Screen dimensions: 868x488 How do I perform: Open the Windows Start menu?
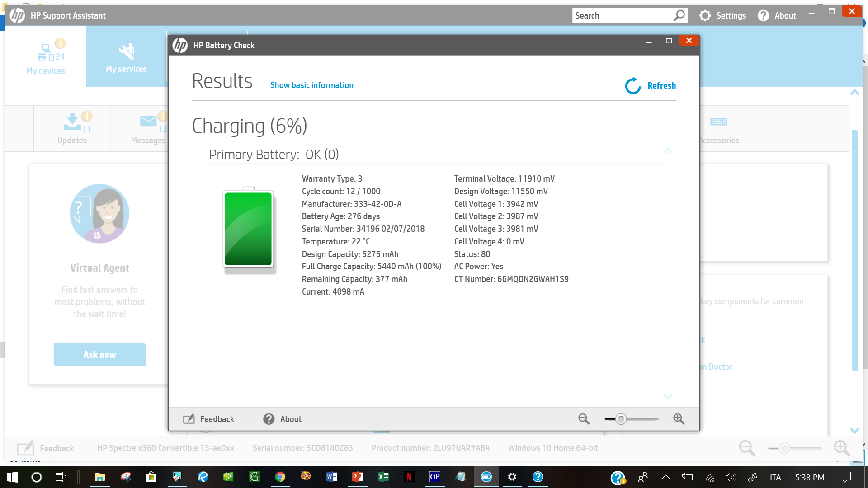pos(12,477)
